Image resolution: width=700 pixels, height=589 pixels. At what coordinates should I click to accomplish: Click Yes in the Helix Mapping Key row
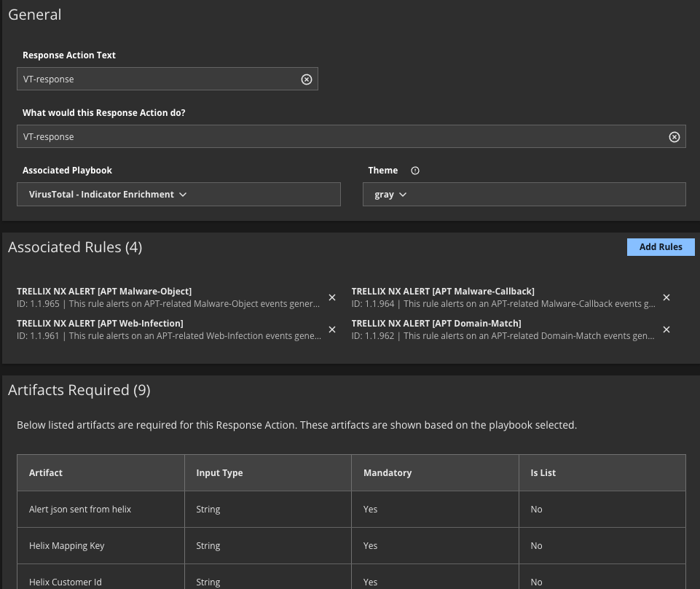(x=370, y=546)
